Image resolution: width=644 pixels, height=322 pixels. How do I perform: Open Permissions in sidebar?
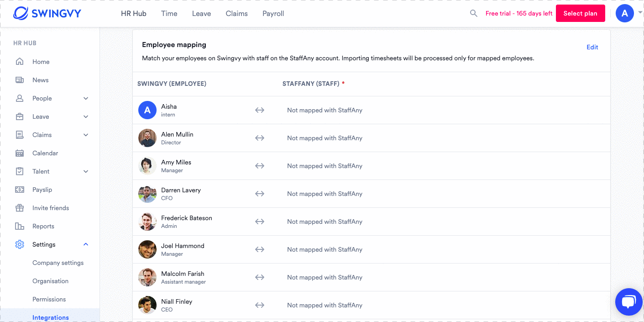pyautogui.click(x=49, y=299)
